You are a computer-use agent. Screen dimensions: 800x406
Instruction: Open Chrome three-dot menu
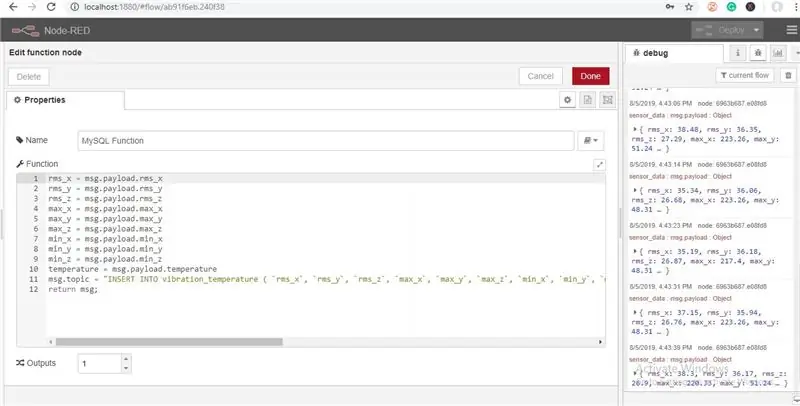pyautogui.click(x=796, y=7)
